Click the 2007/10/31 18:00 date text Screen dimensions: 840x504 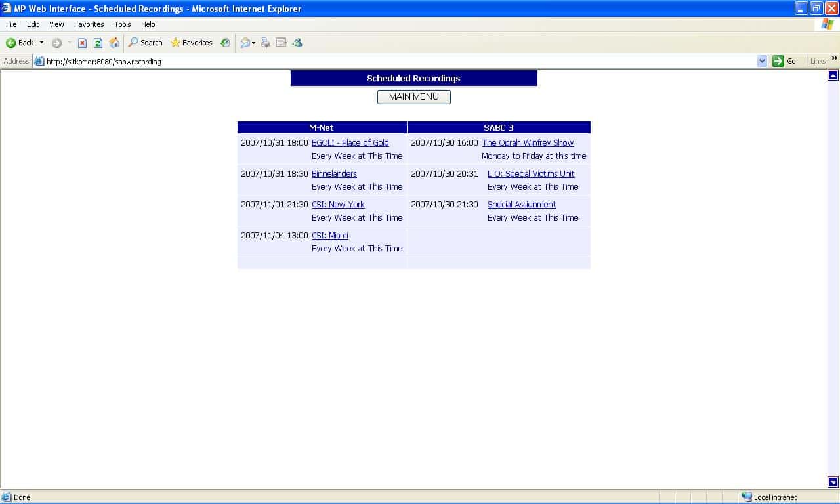274,142
